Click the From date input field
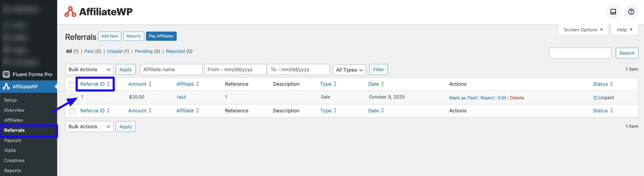Viewport: 644px width, 176px height. pyautogui.click(x=235, y=70)
